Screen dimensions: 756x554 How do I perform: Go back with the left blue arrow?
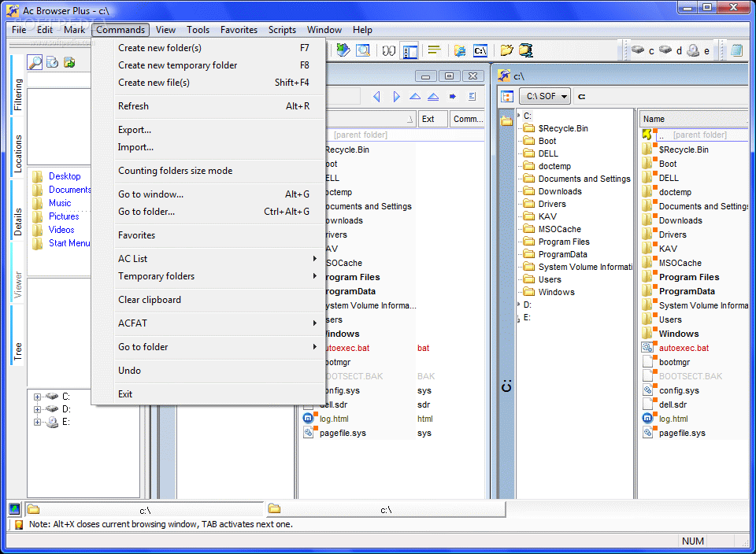point(376,96)
